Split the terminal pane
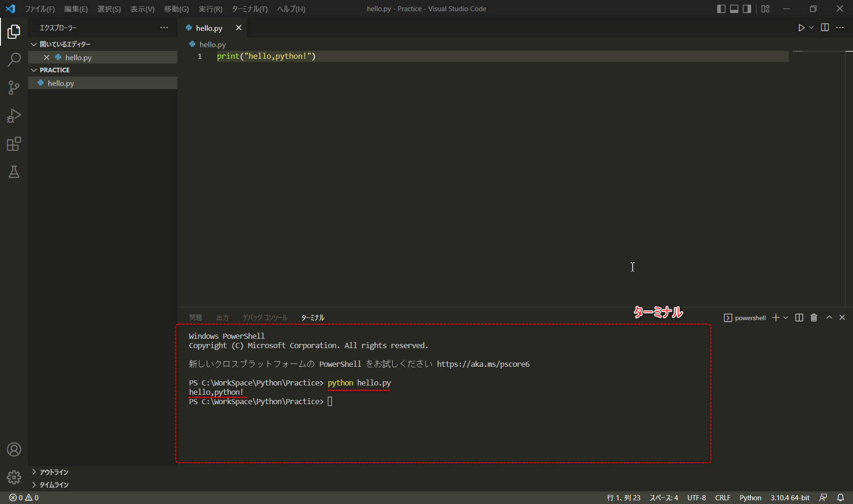Screen dimensions: 853x504 pos(799,318)
